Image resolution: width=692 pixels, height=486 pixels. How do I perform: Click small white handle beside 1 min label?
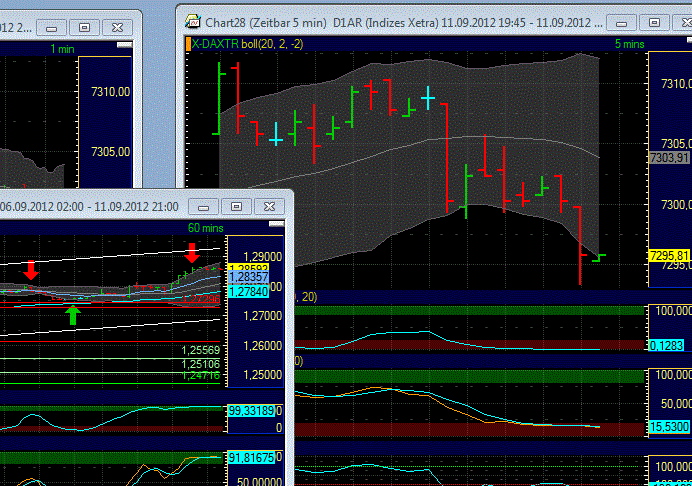[x=125, y=45]
